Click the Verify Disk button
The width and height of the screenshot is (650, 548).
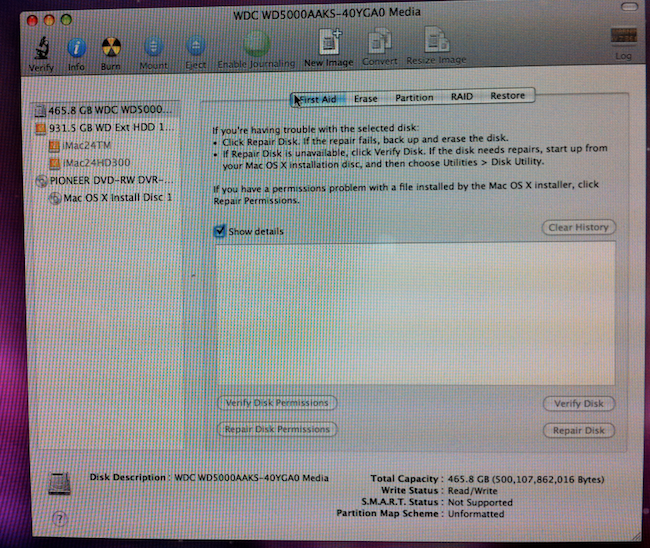579,404
